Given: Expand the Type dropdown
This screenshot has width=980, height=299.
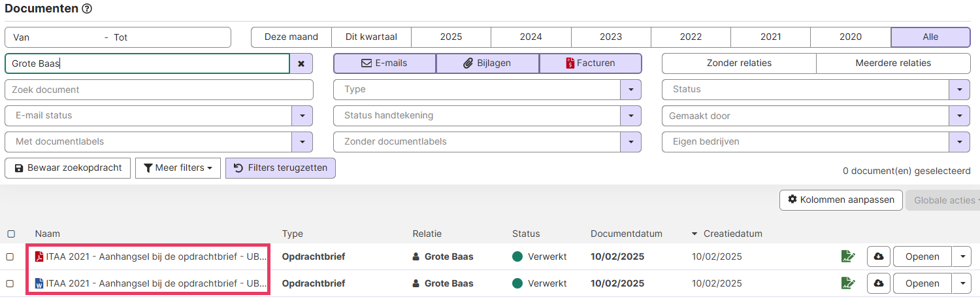Looking at the screenshot, I should click(x=630, y=90).
